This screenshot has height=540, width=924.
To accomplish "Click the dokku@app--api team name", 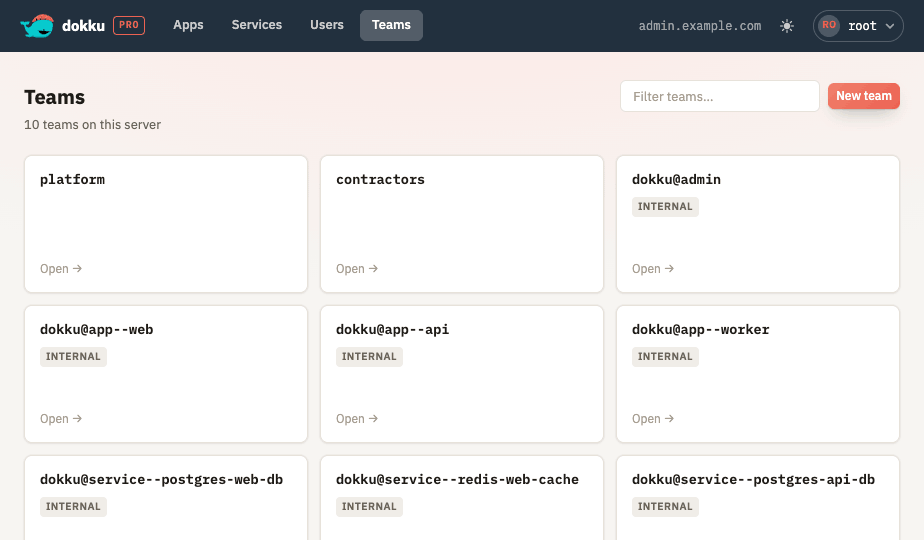I will (x=392, y=330).
